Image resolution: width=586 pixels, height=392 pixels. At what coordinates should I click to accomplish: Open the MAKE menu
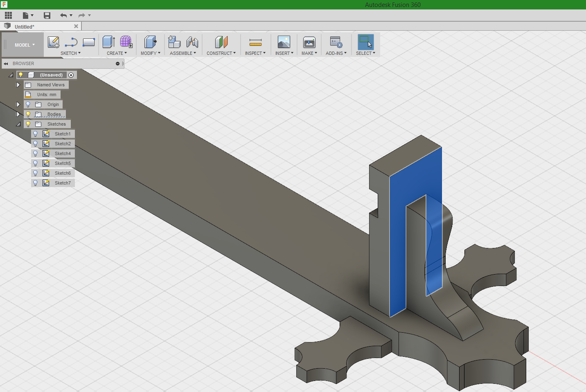click(309, 53)
